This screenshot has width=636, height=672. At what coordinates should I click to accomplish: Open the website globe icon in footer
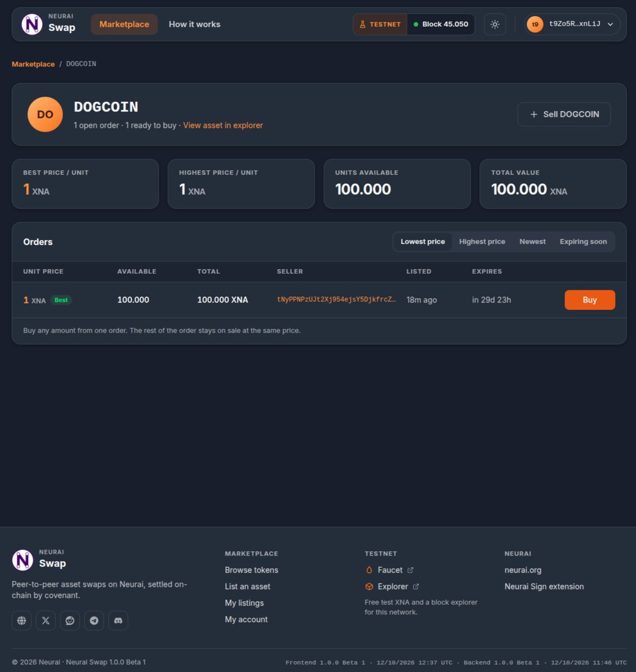[22, 620]
